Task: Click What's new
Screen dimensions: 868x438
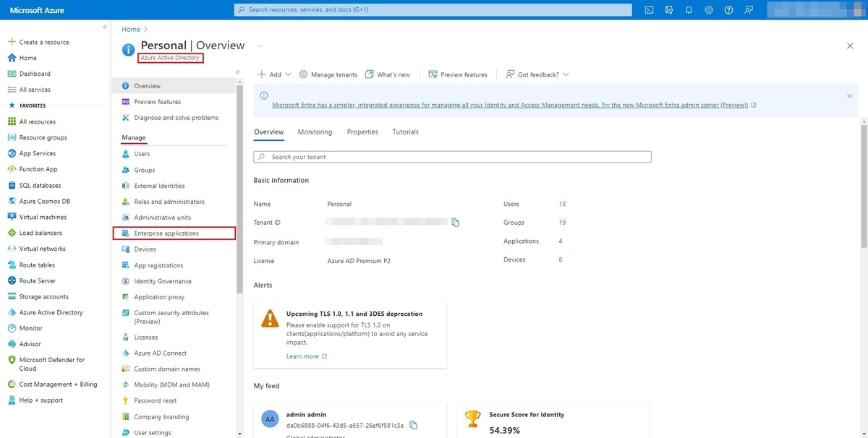Action: (387, 74)
